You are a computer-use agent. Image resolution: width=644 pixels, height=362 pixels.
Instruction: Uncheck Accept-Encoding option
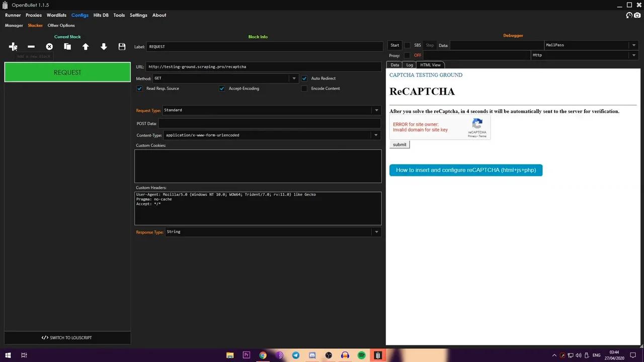[222, 88]
